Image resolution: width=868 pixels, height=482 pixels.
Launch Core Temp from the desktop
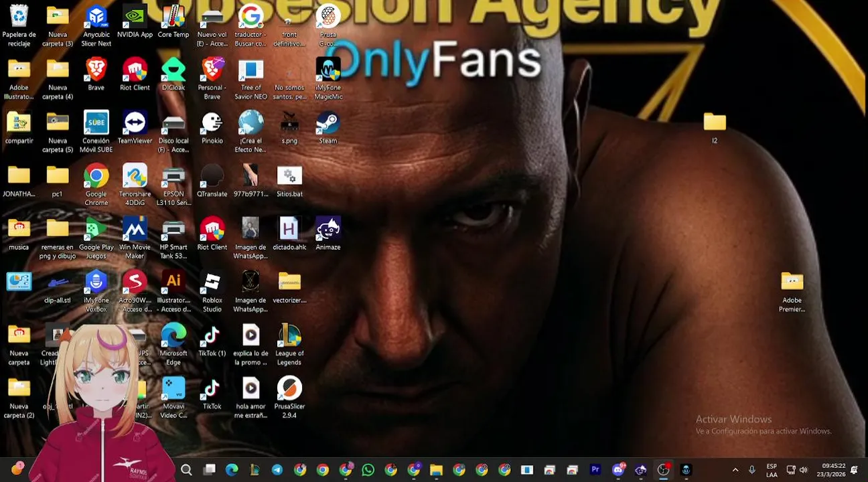click(x=173, y=21)
